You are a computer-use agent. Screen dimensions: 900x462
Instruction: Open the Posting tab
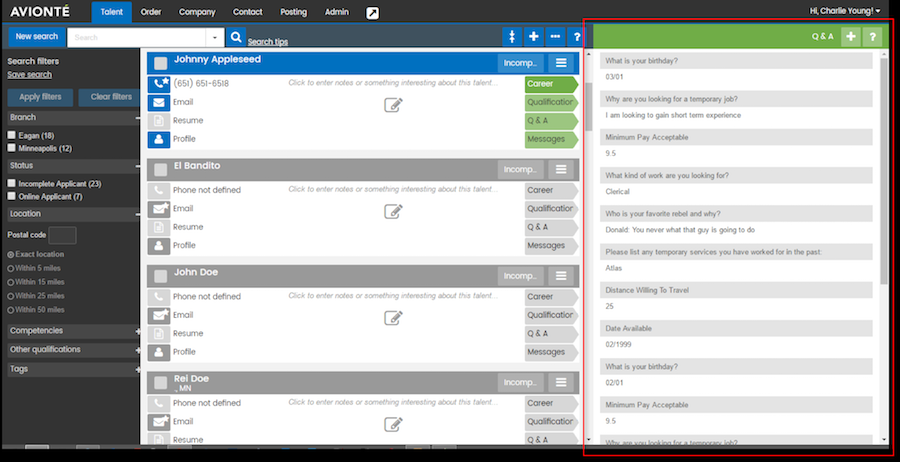[293, 12]
